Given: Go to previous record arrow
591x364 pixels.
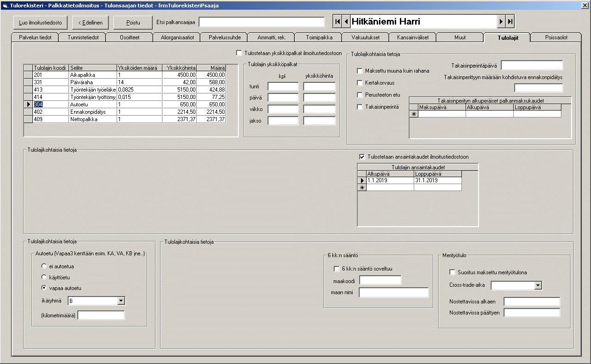Looking at the screenshot, I should (346, 22).
